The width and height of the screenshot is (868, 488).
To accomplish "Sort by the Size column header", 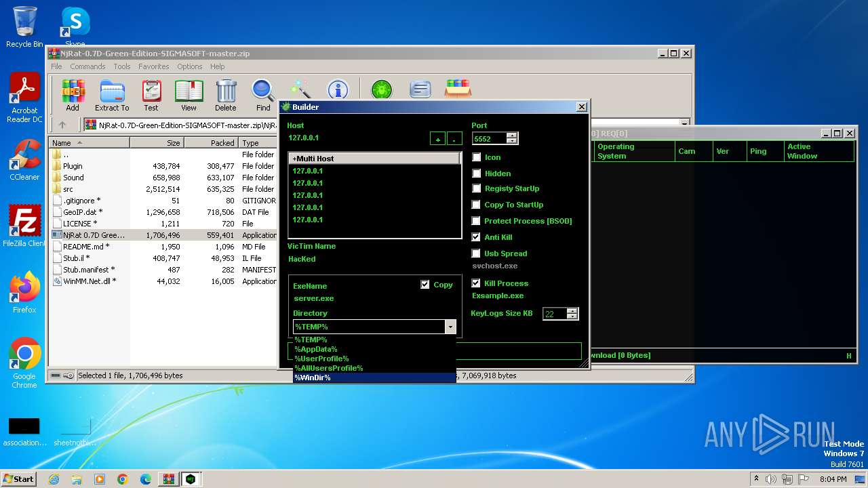I will pyautogui.click(x=157, y=143).
